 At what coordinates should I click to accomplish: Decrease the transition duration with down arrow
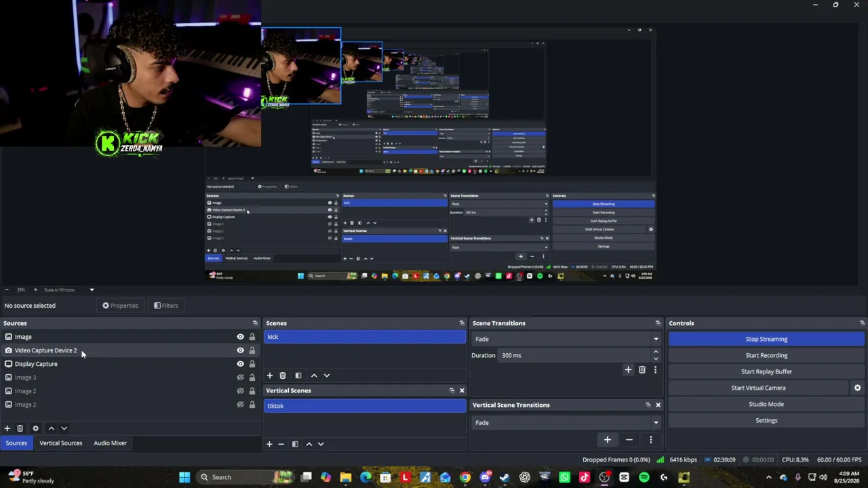click(655, 359)
